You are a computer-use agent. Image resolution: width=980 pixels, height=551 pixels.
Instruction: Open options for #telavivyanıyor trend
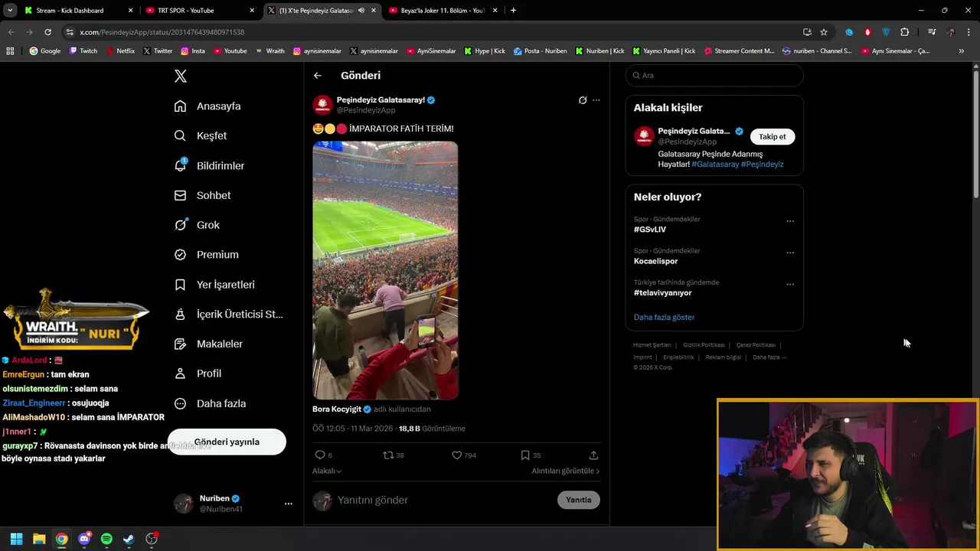coord(790,285)
